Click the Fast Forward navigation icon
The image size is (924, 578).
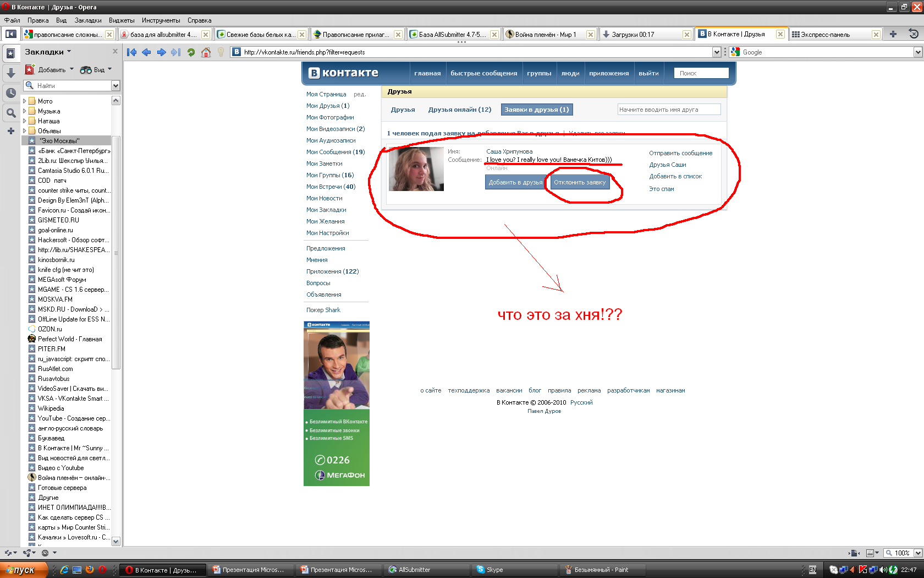175,52
